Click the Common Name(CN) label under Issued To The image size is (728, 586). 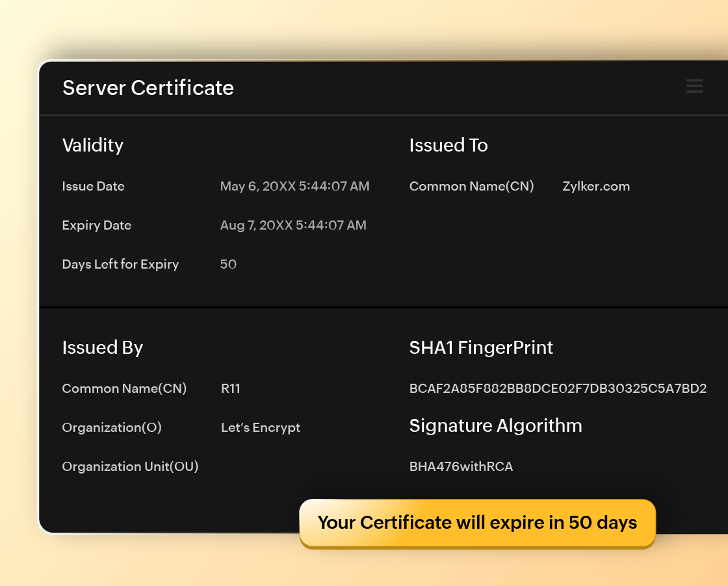(x=471, y=186)
